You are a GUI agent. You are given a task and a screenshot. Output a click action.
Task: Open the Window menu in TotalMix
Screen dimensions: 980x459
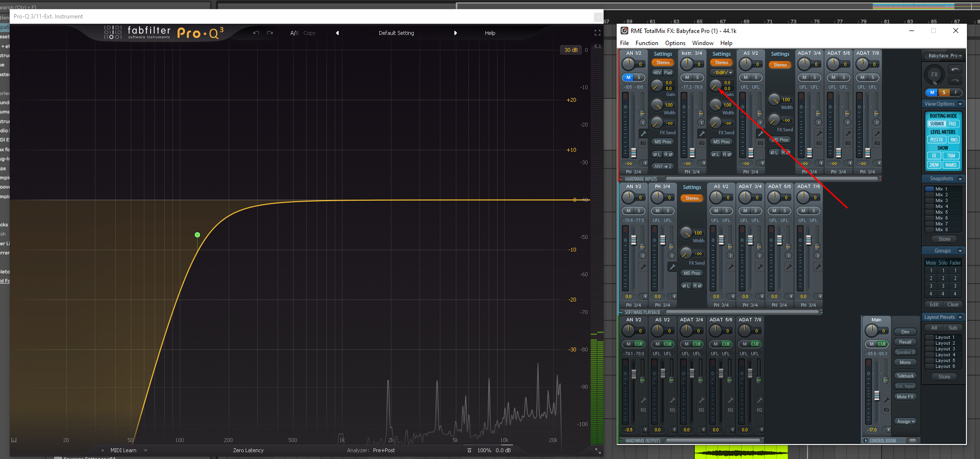702,43
